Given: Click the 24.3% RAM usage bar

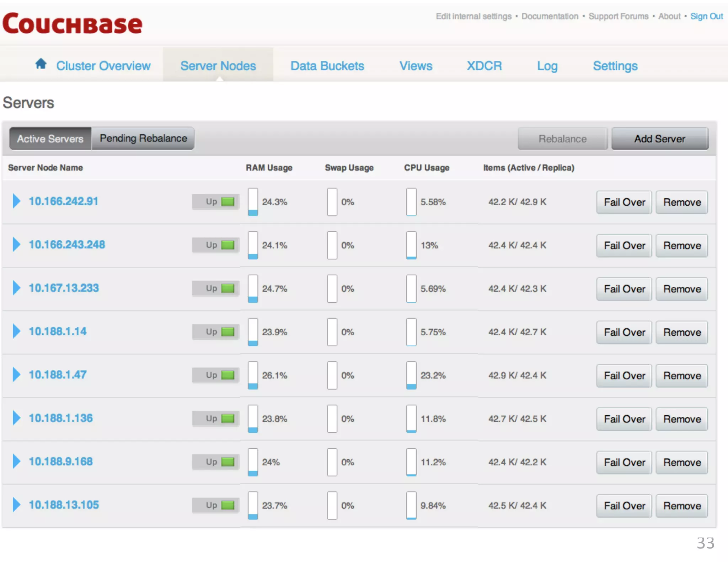Looking at the screenshot, I should click(253, 202).
